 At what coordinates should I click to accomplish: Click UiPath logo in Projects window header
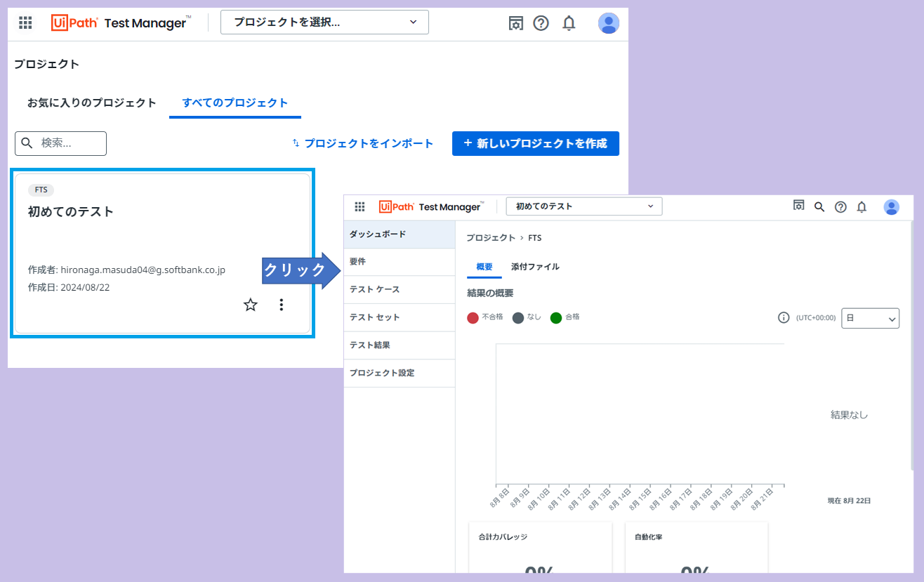[74, 22]
